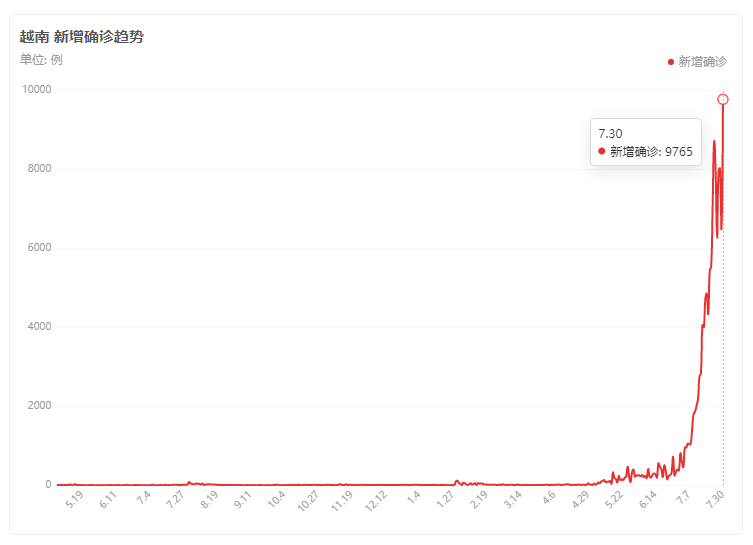Select the 4.29 x-axis date label

coord(581,499)
